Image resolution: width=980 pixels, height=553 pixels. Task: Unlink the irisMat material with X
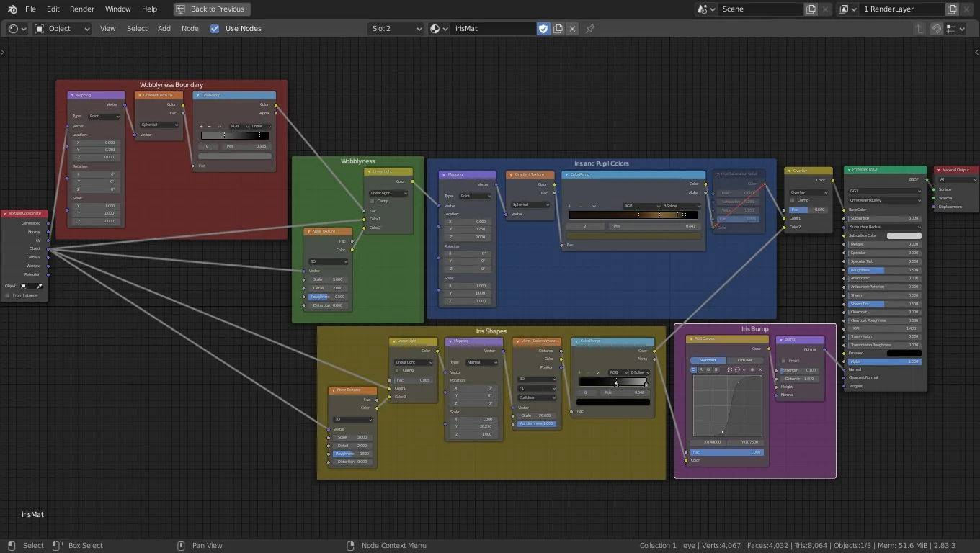572,29
